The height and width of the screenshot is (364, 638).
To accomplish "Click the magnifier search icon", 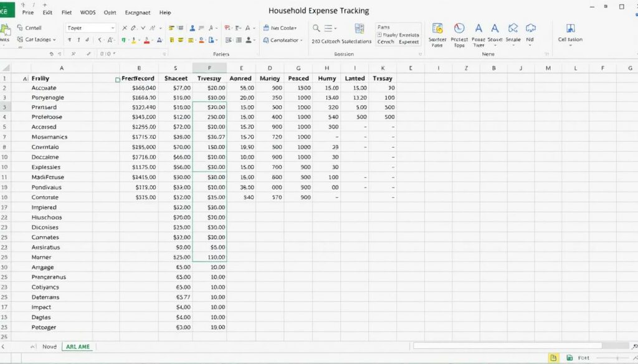I will 316,28.
